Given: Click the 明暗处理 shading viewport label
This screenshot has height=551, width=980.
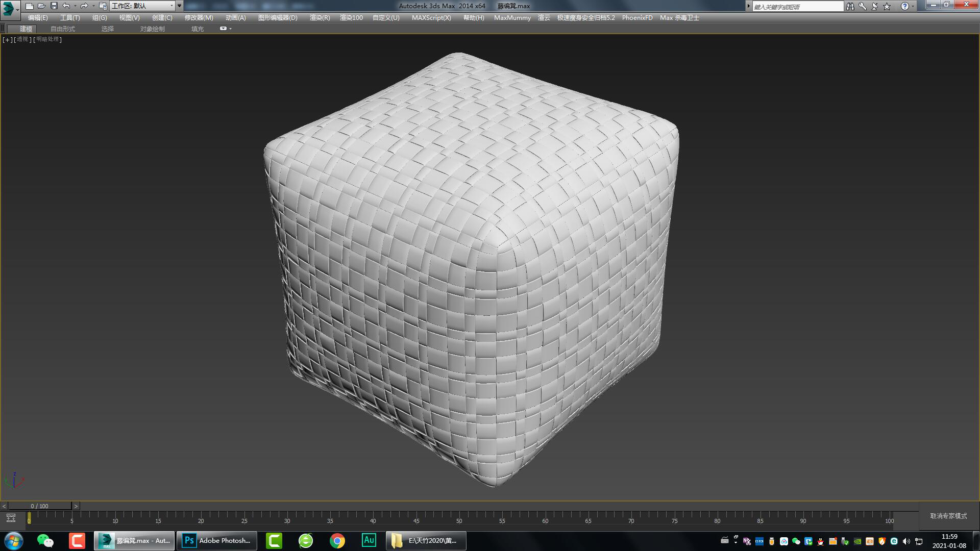Looking at the screenshot, I should pos(48,39).
